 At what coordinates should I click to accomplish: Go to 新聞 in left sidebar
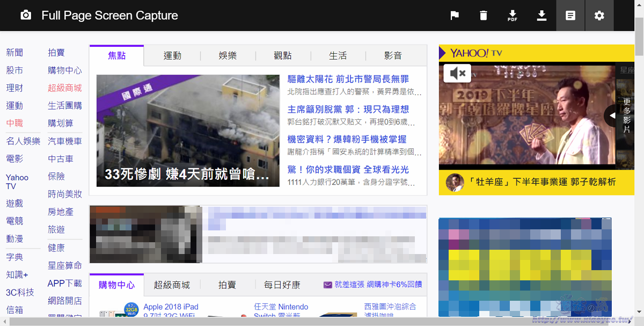(14, 53)
